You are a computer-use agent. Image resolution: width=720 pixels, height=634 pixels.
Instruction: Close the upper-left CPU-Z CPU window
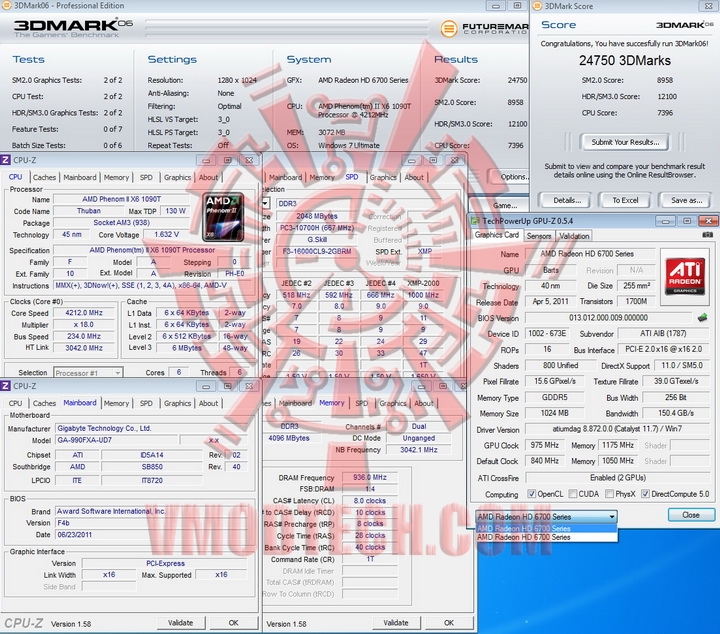click(x=249, y=160)
